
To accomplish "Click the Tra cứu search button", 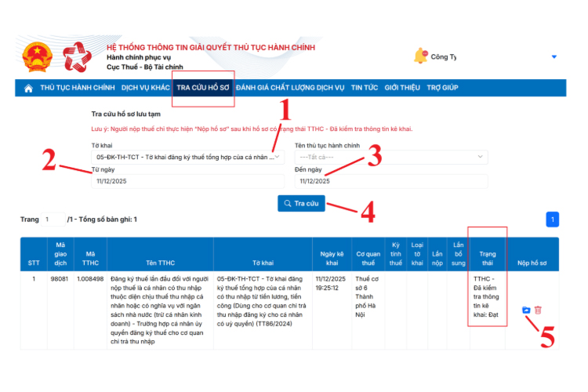I will 301,204.
